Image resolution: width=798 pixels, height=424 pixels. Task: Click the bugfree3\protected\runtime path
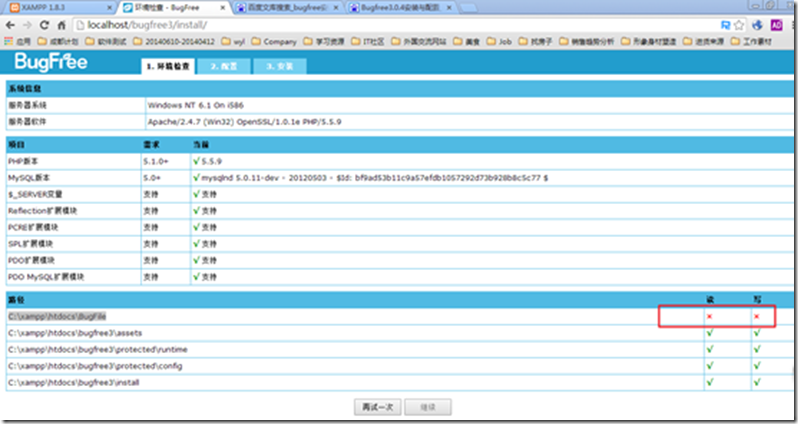(x=98, y=350)
